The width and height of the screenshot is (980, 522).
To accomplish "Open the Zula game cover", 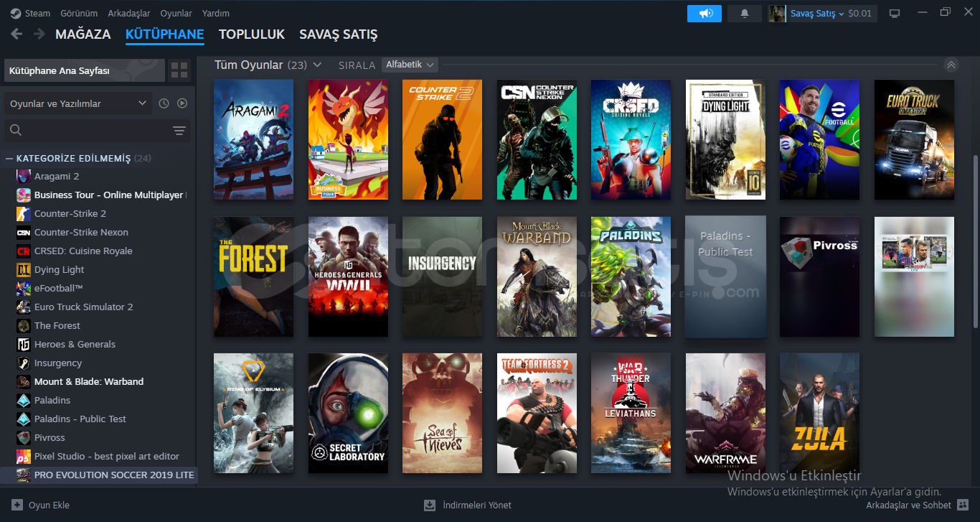I will click(x=819, y=413).
